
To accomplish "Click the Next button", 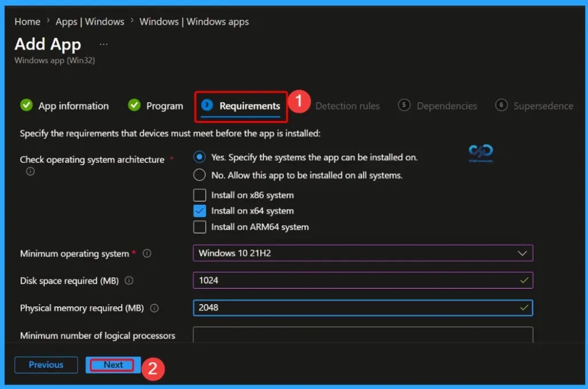I will click(x=113, y=365).
